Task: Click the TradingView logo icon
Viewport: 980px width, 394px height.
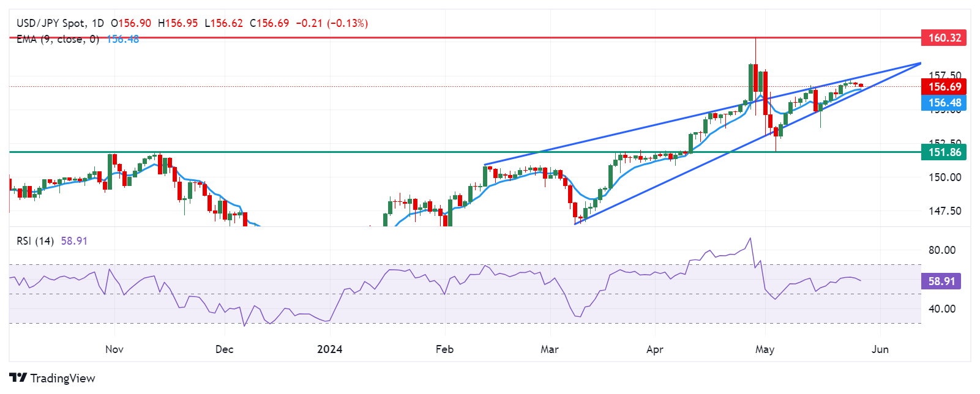Action: pyautogui.click(x=18, y=377)
